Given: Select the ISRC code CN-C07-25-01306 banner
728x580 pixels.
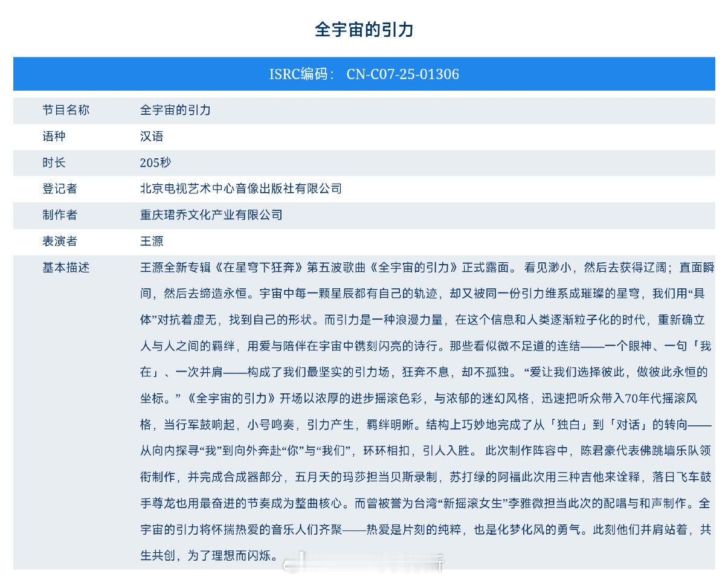Looking at the screenshot, I should click(x=364, y=74).
